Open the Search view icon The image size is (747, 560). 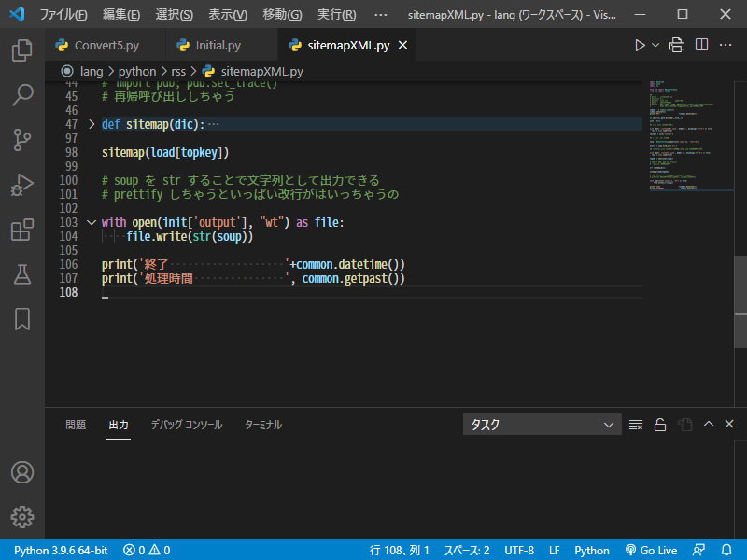click(22, 95)
